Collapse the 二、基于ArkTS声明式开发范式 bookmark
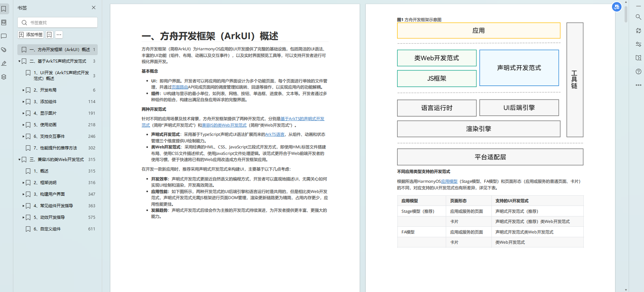This screenshot has height=292, width=644. click(19, 61)
